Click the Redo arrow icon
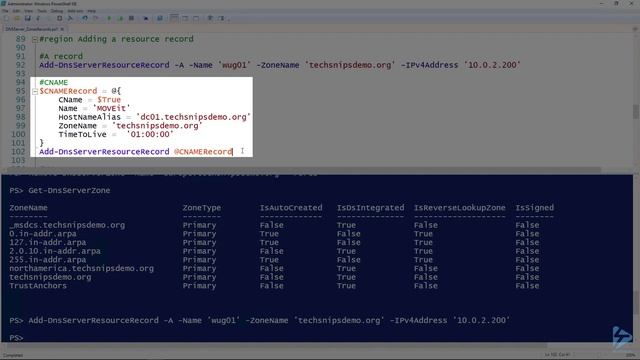This screenshot has height=360, width=640. (96, 18)
